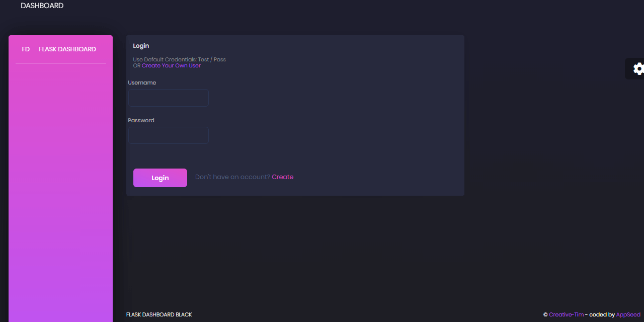
Task: Open the settings gear panel
Action: point(637,69)
